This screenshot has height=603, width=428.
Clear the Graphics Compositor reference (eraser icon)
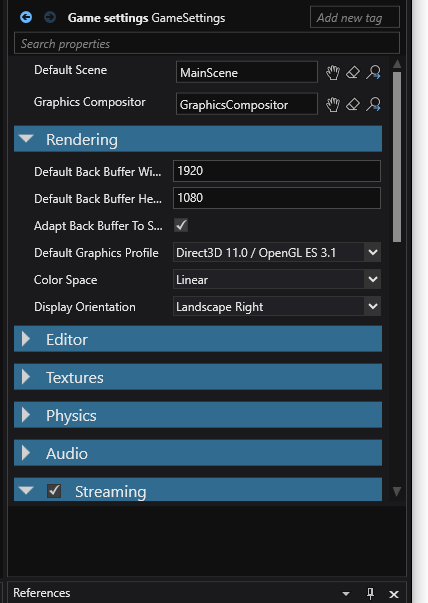coord(353,104)
